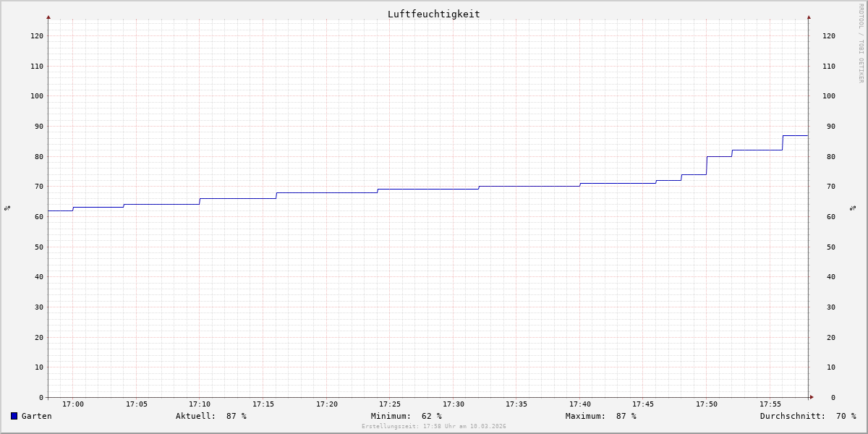Screen dimensions: 868x434
Task: Click the 17:15 time axis label
Action: pos(263,404)
